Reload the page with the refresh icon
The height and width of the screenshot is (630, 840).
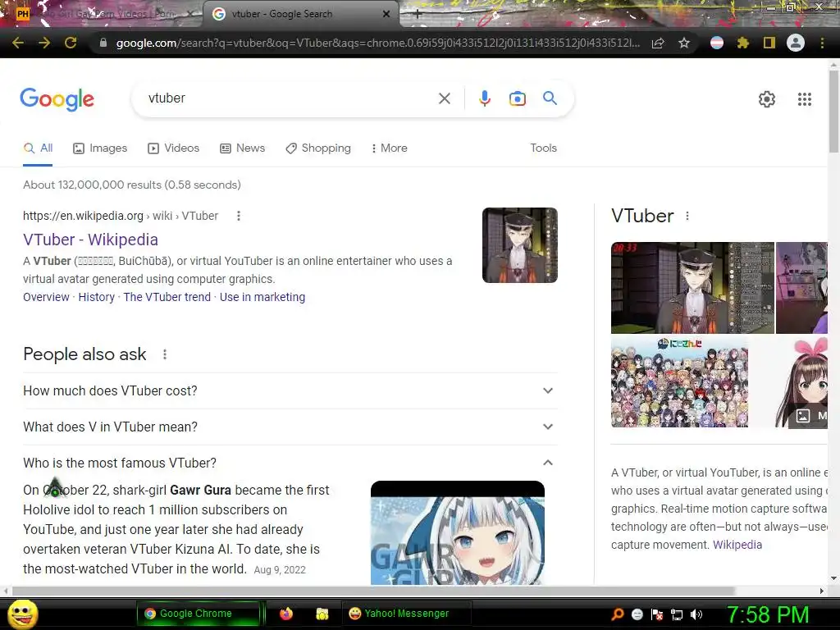click(71, 43)
